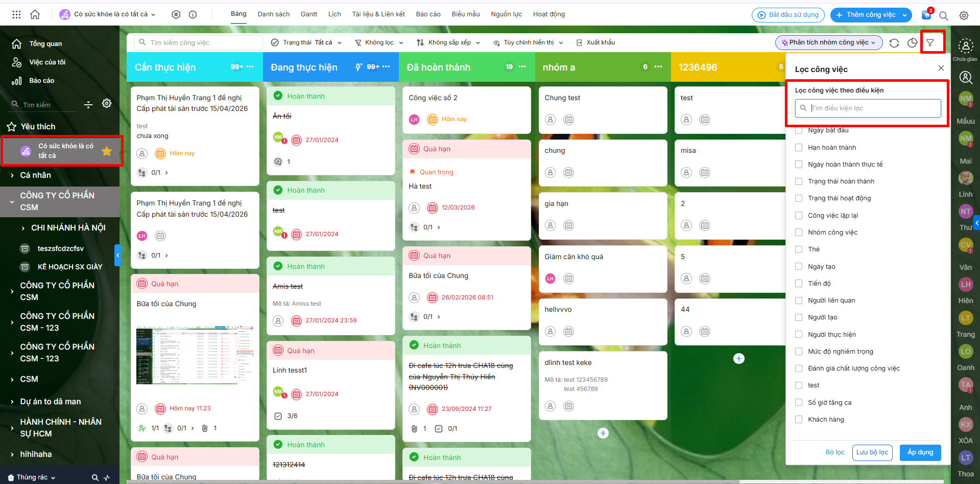
Task: Check the Hạn hoàn thành filter
Action: click(799, 148)
